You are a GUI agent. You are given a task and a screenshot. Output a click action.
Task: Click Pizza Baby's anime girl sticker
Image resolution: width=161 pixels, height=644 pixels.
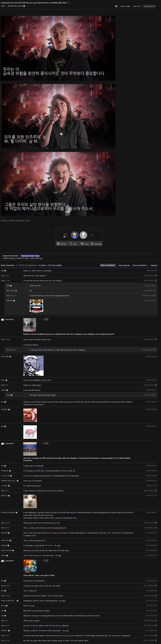[33, 366]
